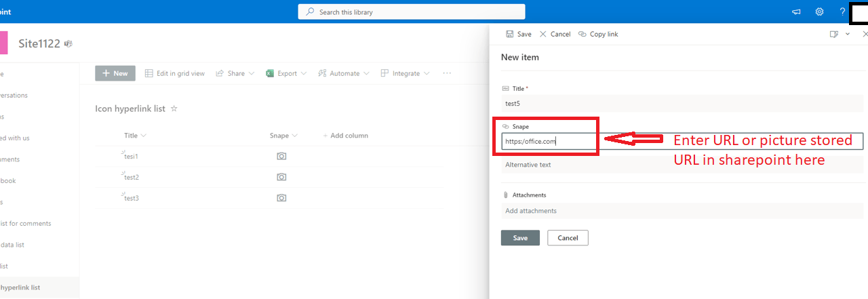Viewport: 868px width, 299px height.
Task: Click + Add column
Action: coord(345,136)
